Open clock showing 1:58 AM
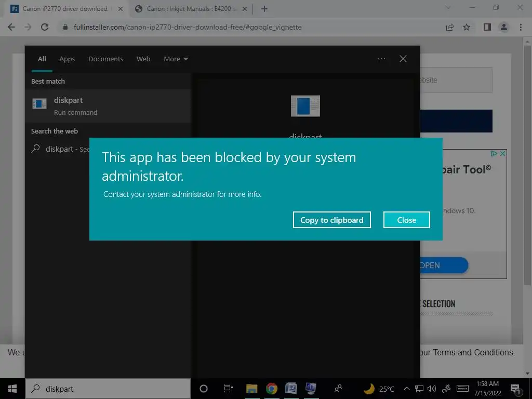This screenshot has width=532, height=399. coord(487,389)
